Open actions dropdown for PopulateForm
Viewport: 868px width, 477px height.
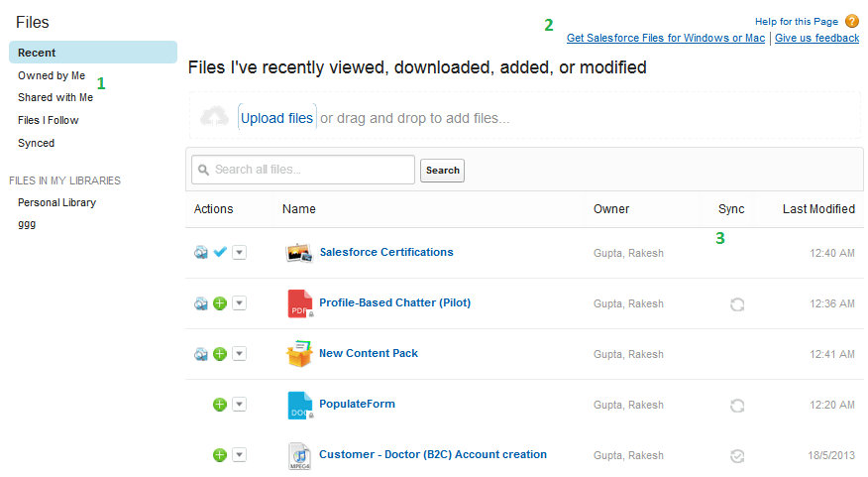click(239, 405)
